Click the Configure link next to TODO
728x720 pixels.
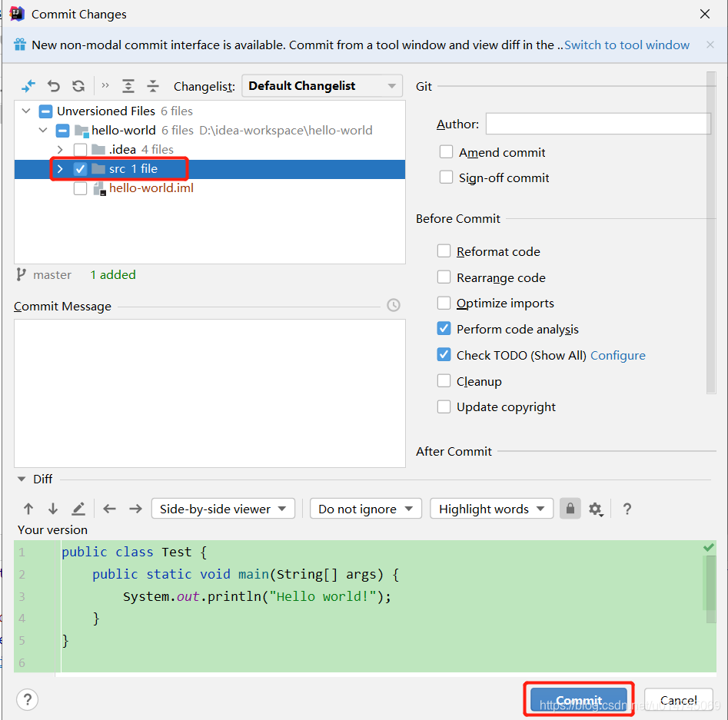pos(618,355)
